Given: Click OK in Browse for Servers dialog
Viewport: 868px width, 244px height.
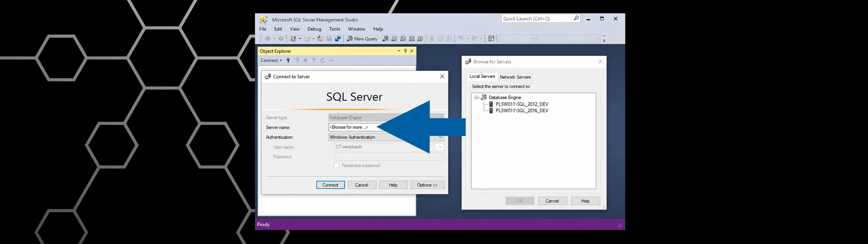Looking at the screenshot, I should tap(520, 201).
